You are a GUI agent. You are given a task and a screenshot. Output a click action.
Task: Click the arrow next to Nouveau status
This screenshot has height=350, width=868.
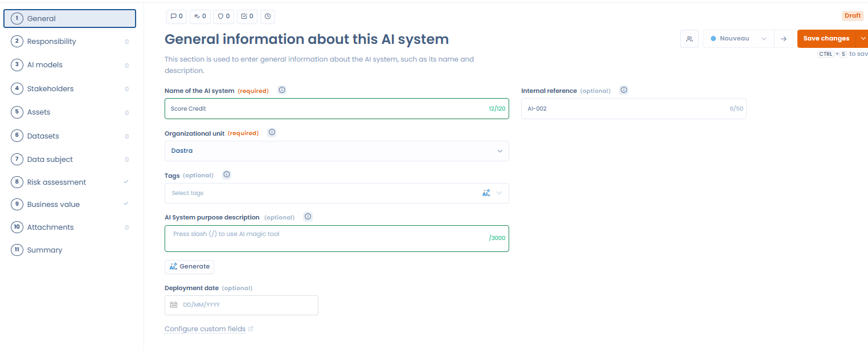(784, 39)
